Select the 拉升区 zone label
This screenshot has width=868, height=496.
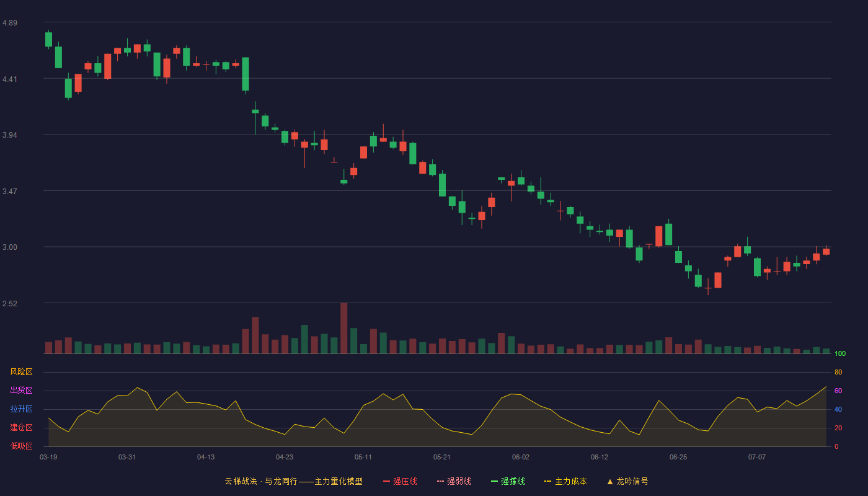coord(21,409)
